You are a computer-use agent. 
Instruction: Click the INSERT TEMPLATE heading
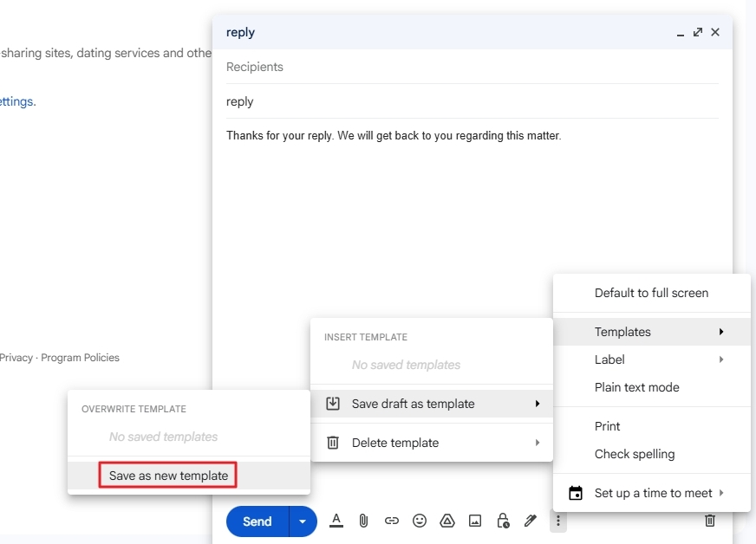pos(366,337)
